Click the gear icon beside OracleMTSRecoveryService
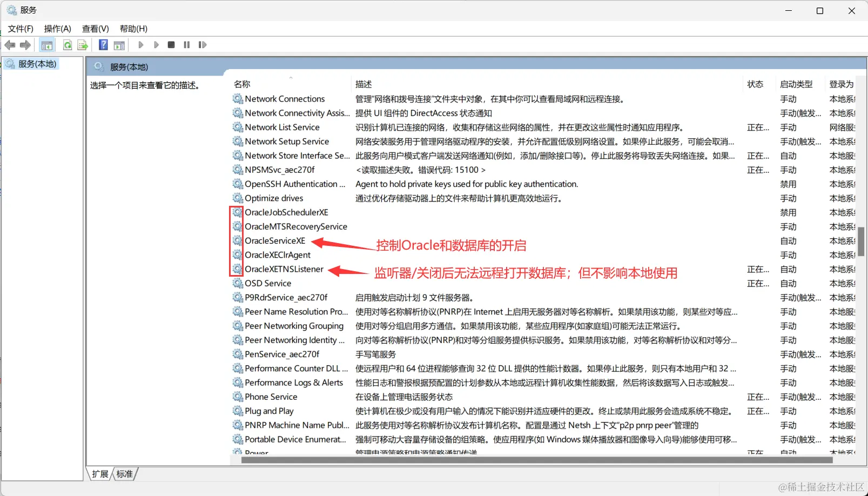This screenshot has width=868, height=496. (x=238, y=226)
